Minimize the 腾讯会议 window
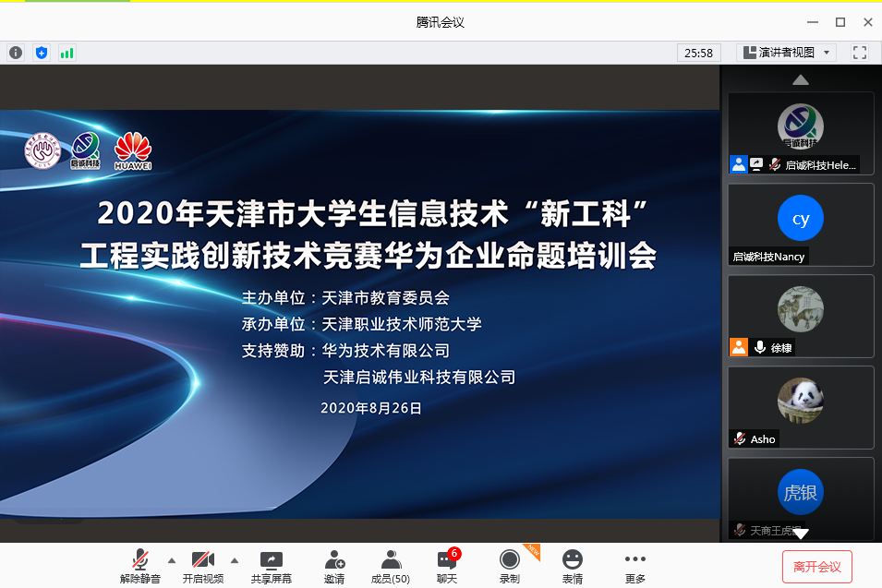 click(812, 22)
